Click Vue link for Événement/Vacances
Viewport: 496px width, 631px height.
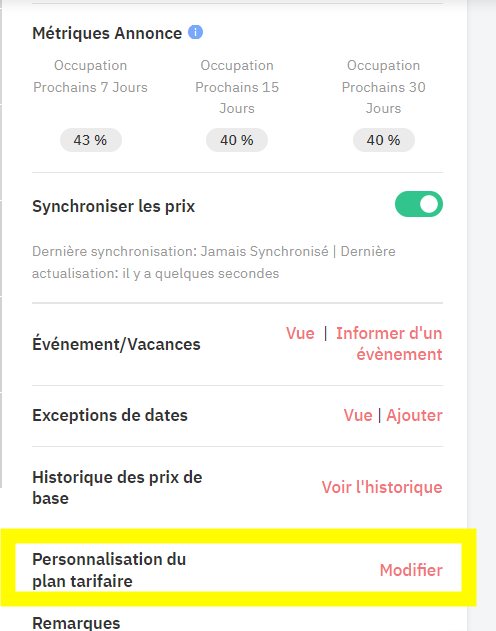(300, 333)
